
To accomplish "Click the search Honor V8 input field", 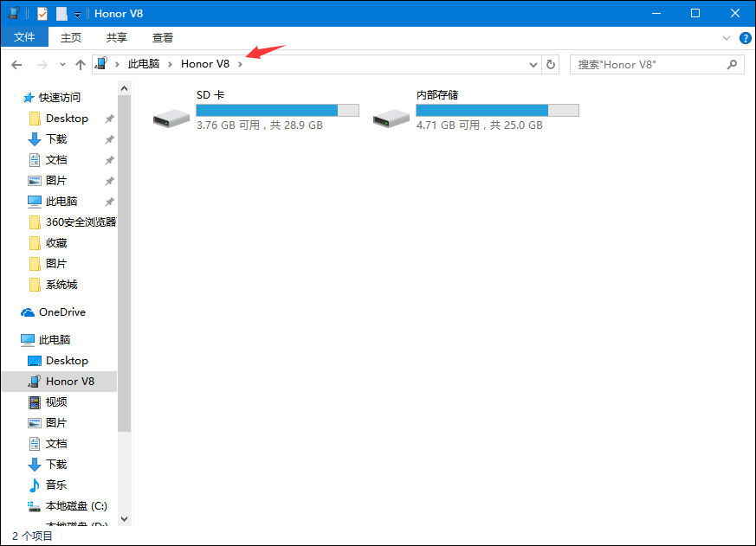I will pyautogui.click(x=648, y=65).
